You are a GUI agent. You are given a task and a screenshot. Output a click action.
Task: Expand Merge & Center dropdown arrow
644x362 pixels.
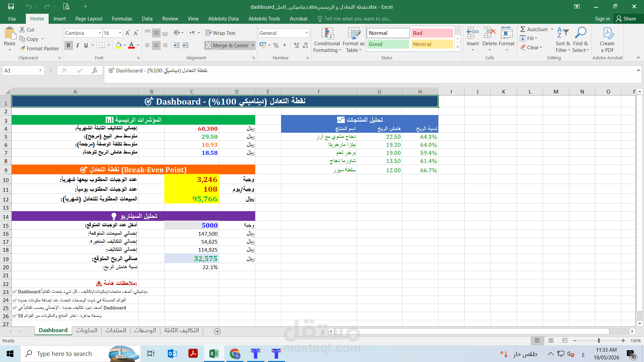pyautogui.click(x=253, y=45)
